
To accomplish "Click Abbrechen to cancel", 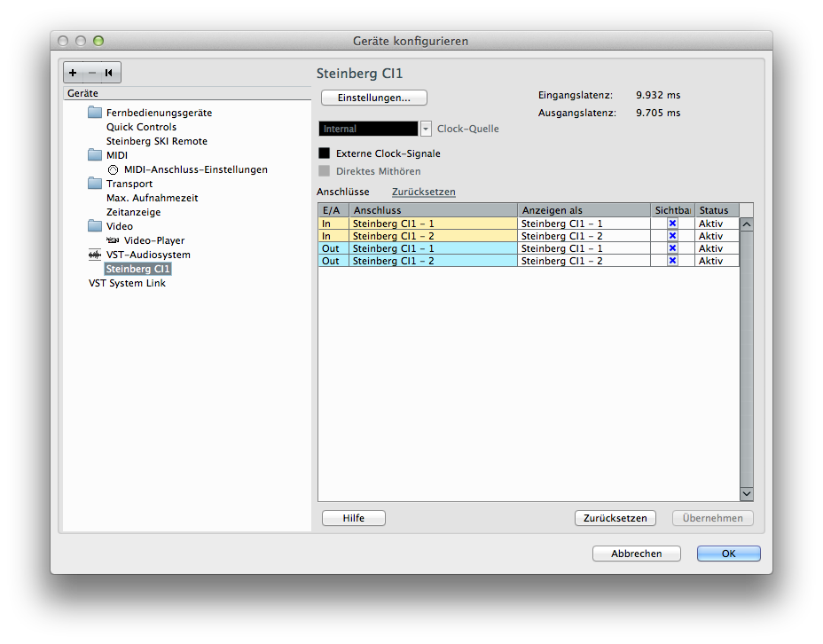I will [637, 554].
